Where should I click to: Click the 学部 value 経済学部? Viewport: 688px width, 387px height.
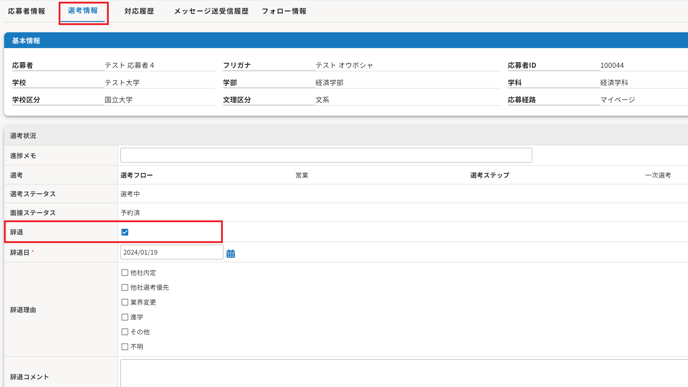point(329,82)
